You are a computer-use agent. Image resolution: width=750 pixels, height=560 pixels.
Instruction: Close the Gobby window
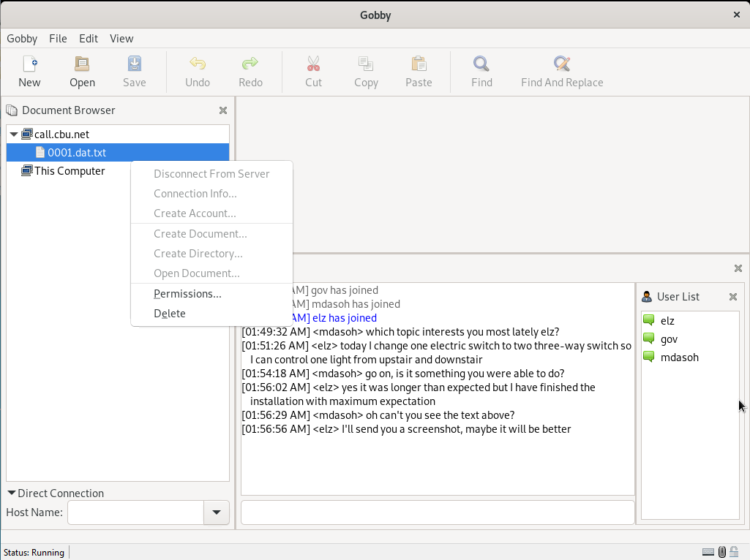click(x=737, y=15)
